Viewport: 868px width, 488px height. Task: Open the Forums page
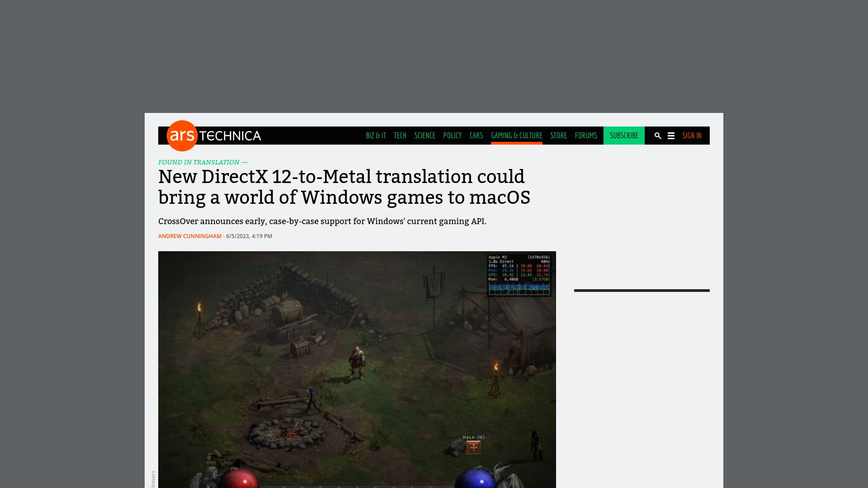(586, 136)
